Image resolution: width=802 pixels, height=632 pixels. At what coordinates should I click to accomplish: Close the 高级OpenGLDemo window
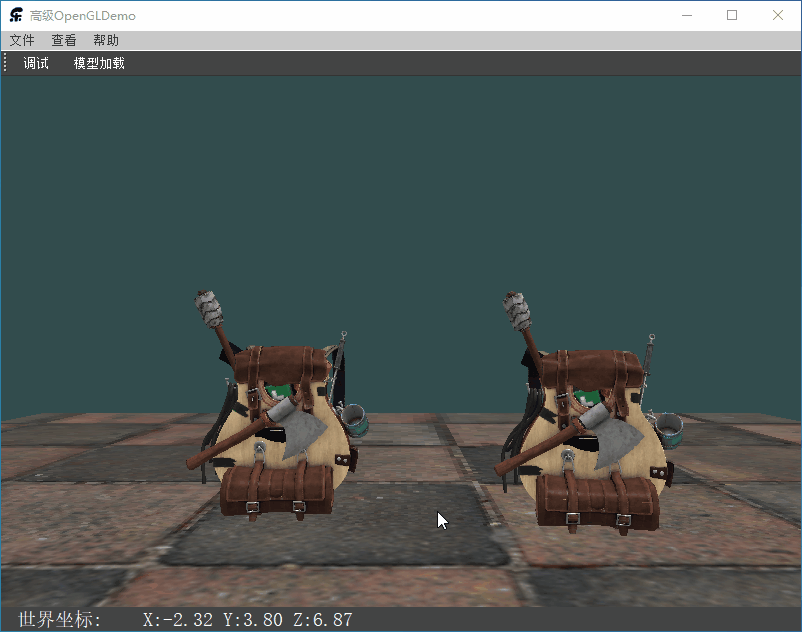(x=778, y=15)
